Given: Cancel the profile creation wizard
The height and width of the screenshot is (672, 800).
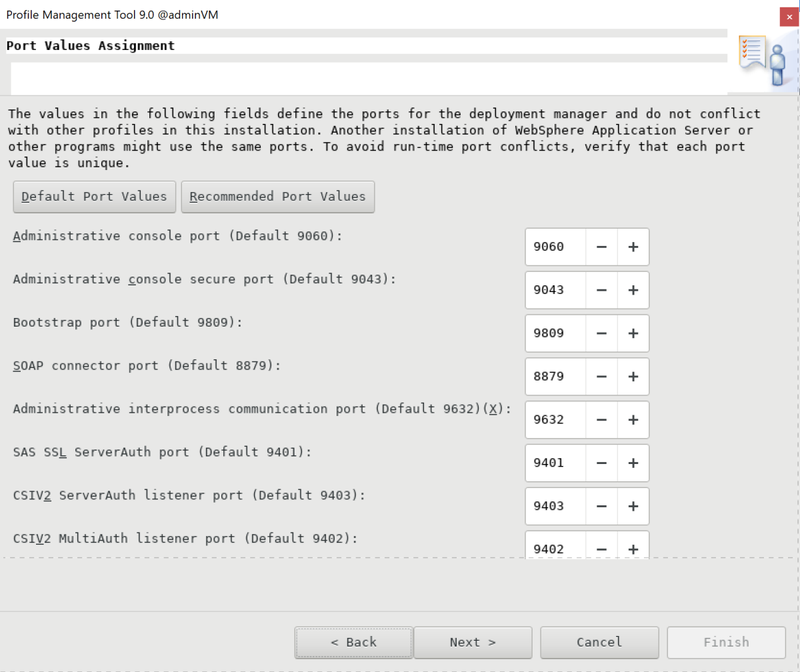Looking at the screenshot, I should coord(599,642).
